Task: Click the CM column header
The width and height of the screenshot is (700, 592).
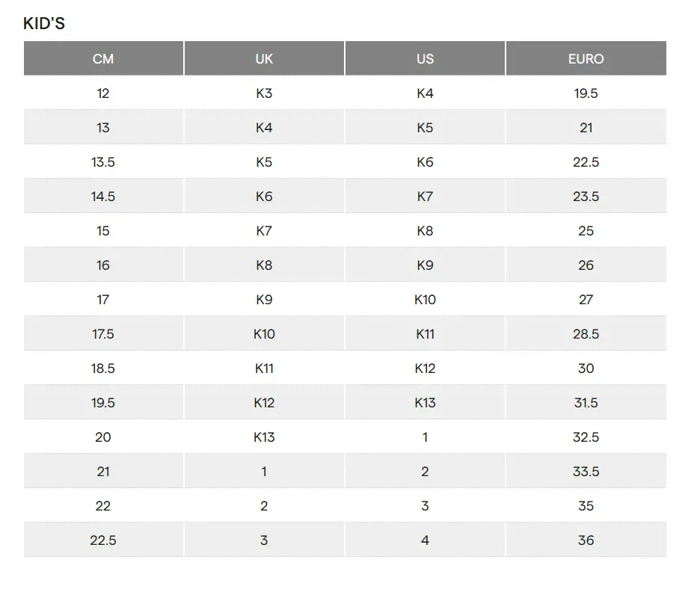Action: [x=103, y=59]
